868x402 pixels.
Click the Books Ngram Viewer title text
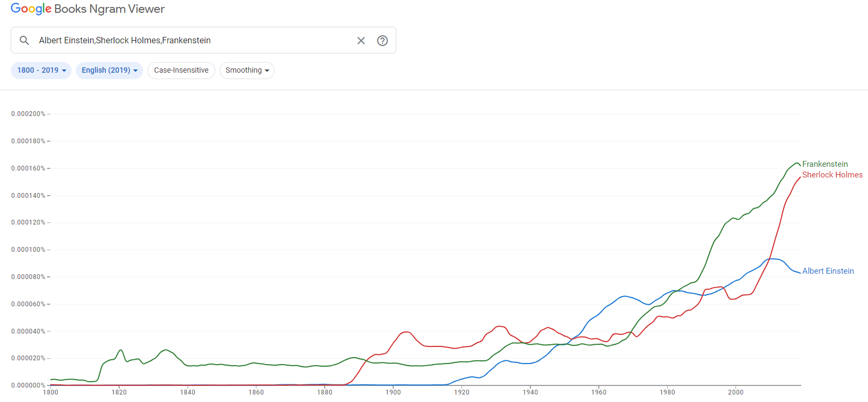(x=110, y=9)
